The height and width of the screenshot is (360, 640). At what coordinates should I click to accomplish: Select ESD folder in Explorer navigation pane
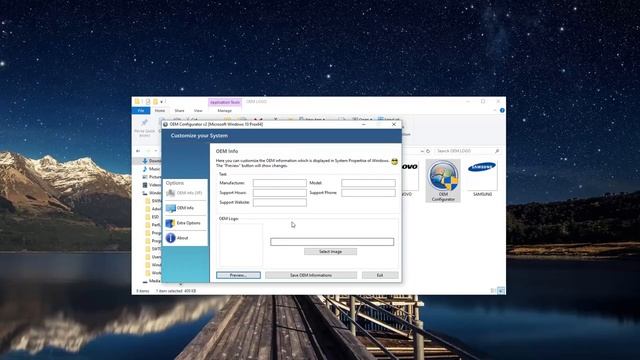click(x=153, y=217)
